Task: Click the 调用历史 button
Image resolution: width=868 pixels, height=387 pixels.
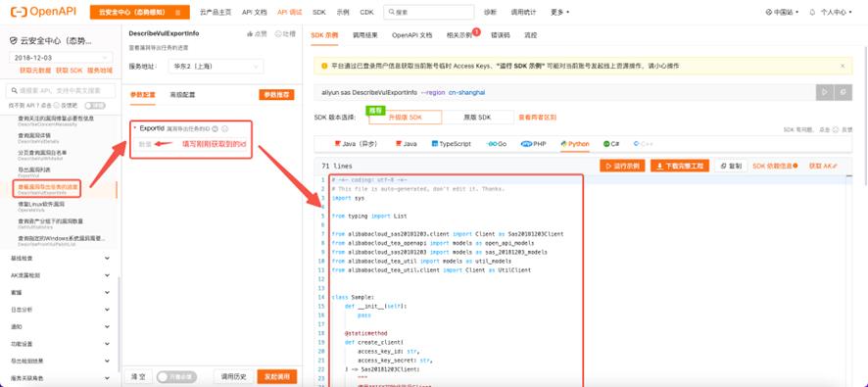Action: [233, 376]
